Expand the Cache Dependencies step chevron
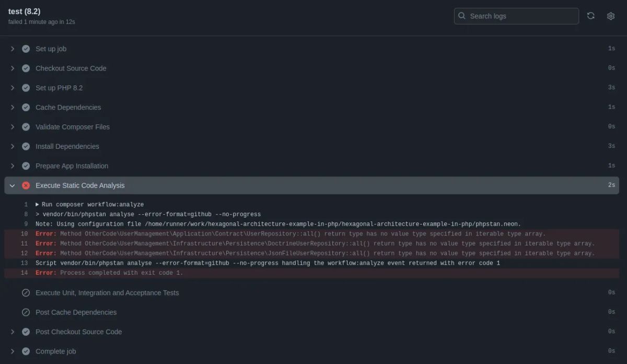 click(13, 107)
